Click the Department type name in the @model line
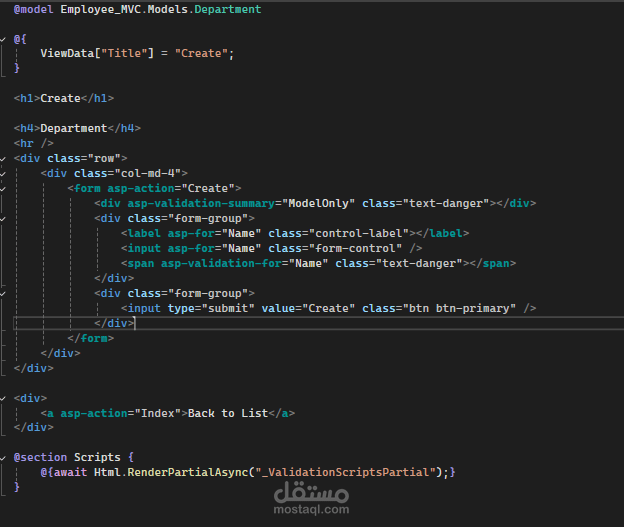The image size is (624, 527). pyautogui.click(x=228, y=9)
